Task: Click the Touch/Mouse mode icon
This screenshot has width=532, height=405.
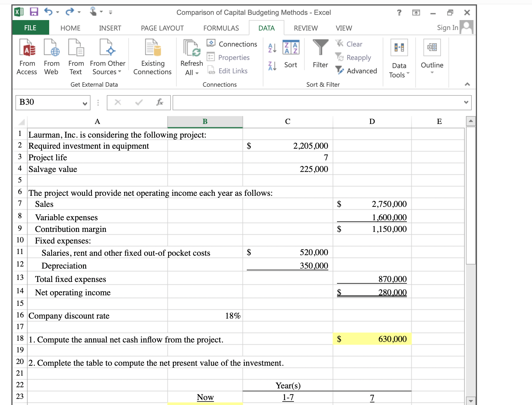Action: coord(93,12)
